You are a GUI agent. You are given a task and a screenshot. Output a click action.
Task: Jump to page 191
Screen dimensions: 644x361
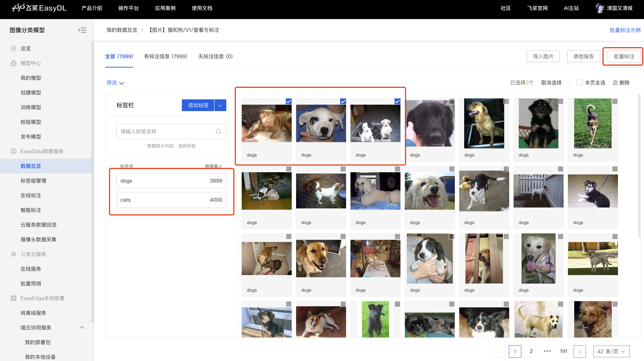tap(563, 351)
